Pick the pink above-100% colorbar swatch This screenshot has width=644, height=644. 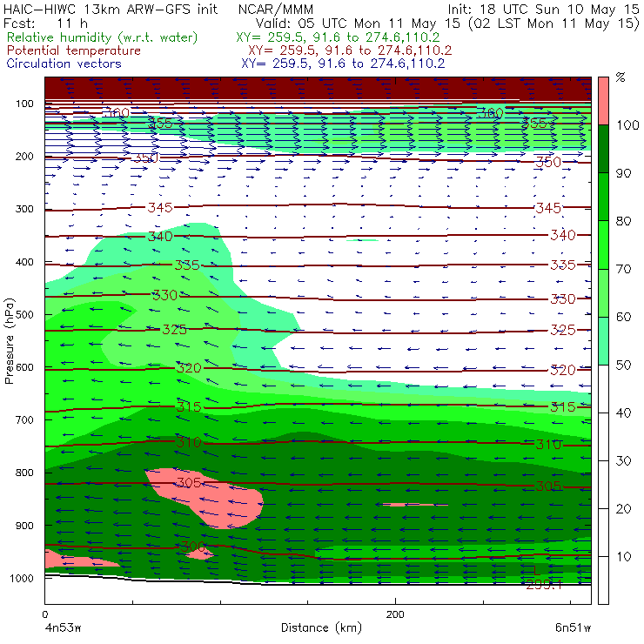click(x=603, y=101)
